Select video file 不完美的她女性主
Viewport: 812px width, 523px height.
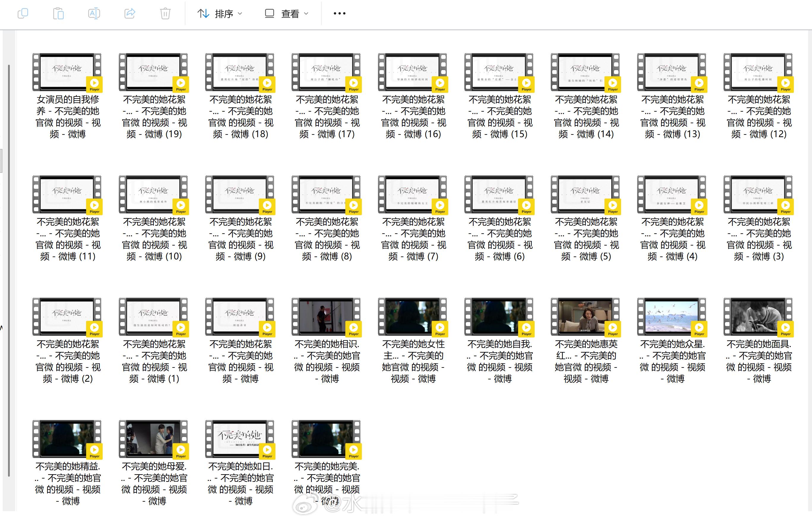click(x=413, y=341)
